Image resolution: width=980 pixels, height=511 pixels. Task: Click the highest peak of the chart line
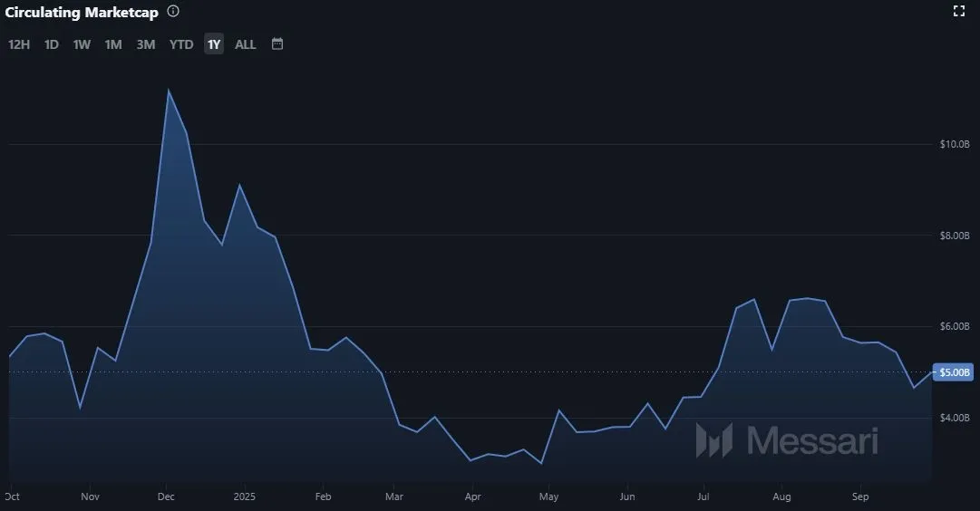tap(168, 90)
